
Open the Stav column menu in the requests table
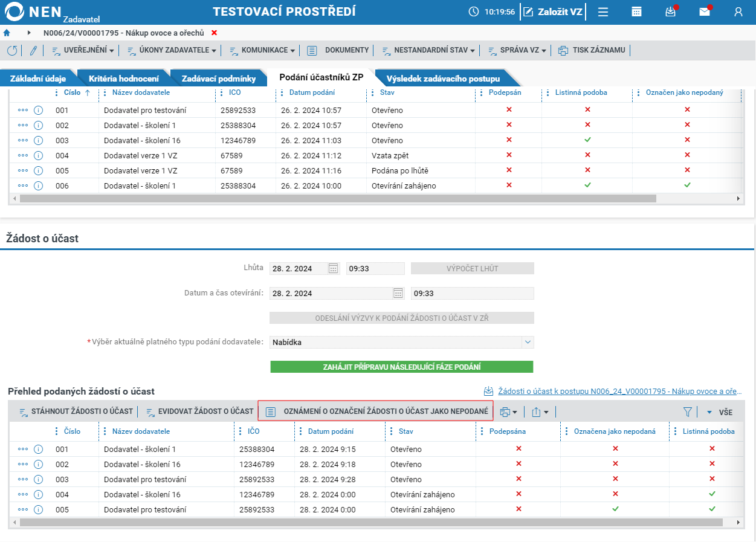pyautogui.click(x=392, y=431)
